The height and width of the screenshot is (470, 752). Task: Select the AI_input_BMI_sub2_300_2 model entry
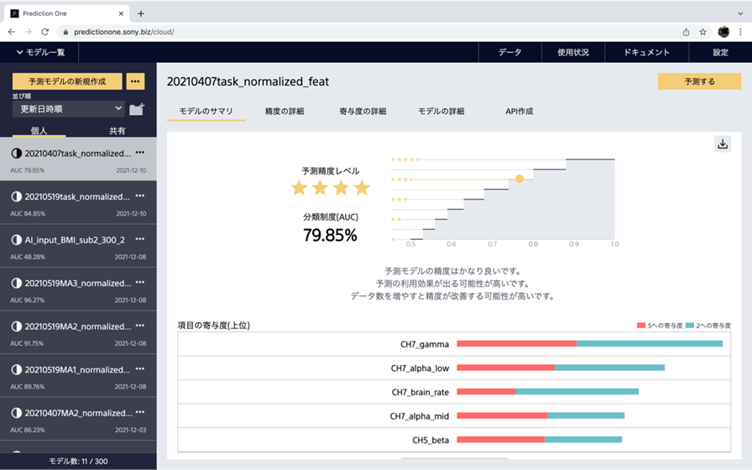(x=78, y=246)
